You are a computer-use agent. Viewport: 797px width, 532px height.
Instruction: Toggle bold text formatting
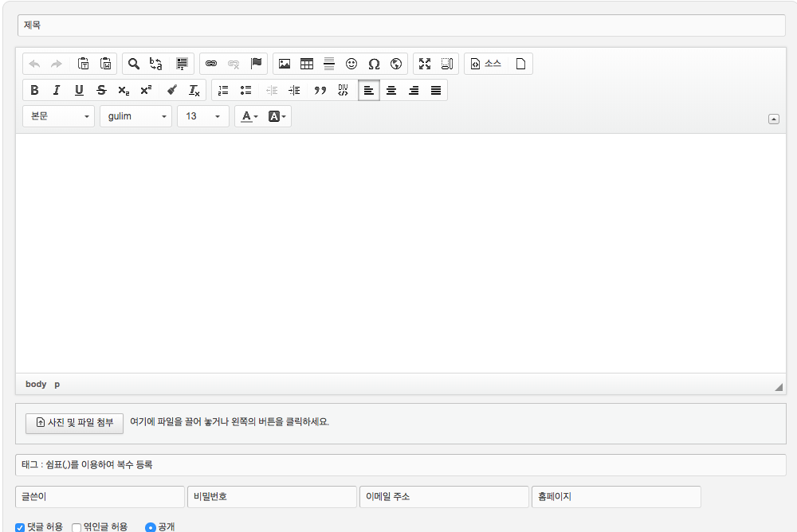(x=34, y=90)
